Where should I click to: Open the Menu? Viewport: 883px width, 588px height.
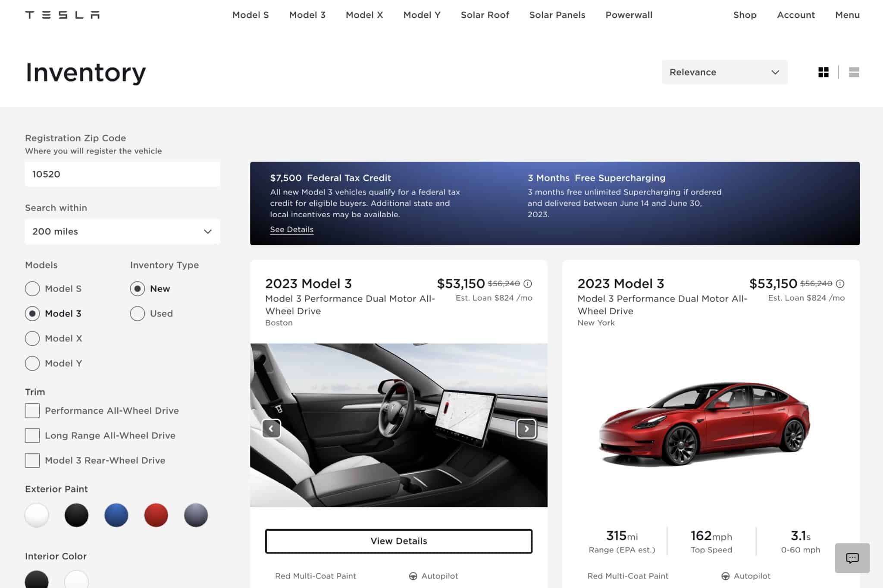point(847,15)
